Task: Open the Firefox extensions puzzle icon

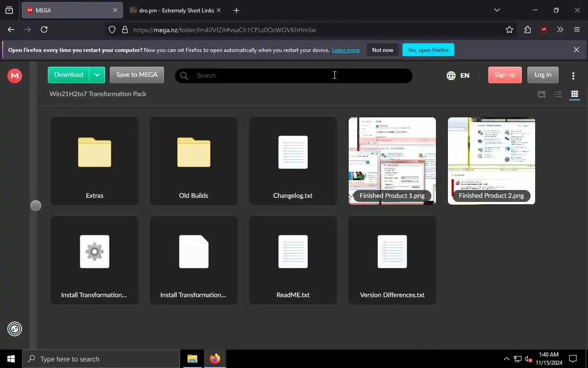Action: click(x=527, y=29)
